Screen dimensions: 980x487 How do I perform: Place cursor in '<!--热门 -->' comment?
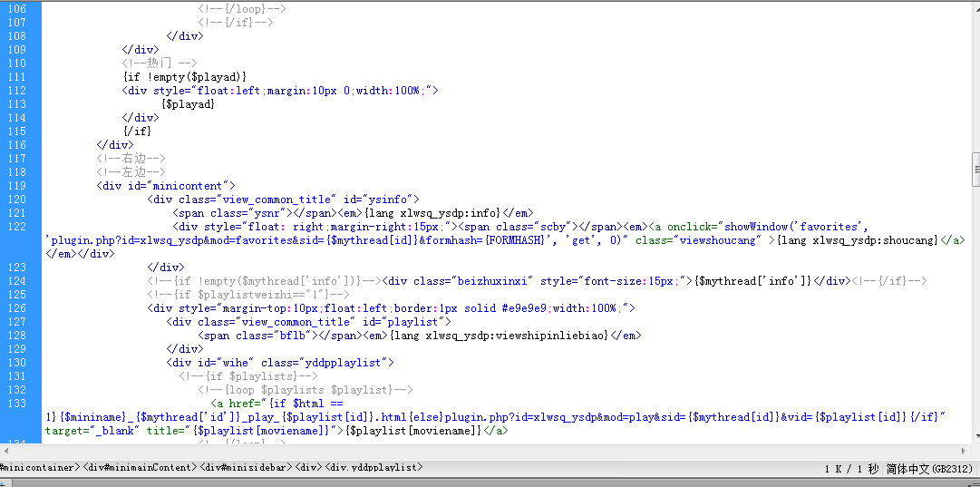coord(160,63)
